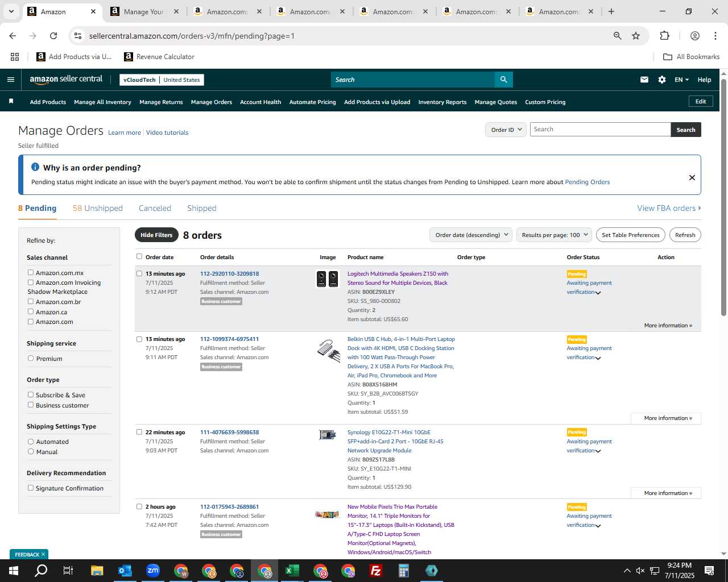The height and width of the screenshot is (582, 728).
Task: Click the search magnifier button in header
Action: (x=503, y=80)
